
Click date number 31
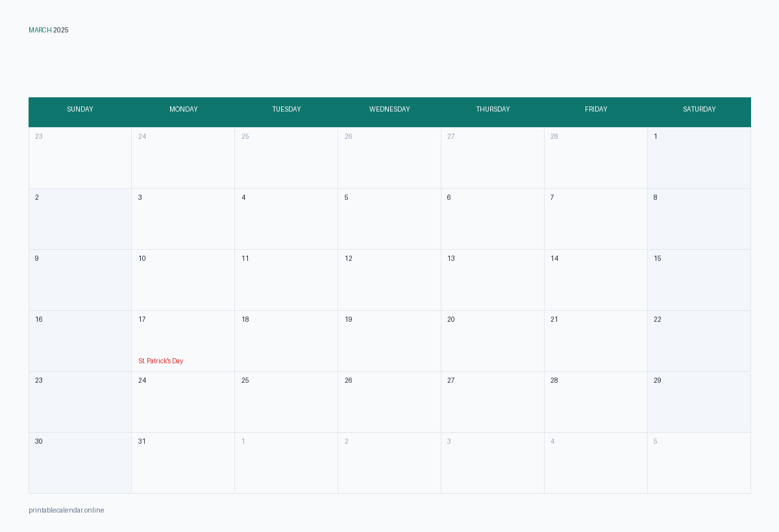click(x=142, y=442)
